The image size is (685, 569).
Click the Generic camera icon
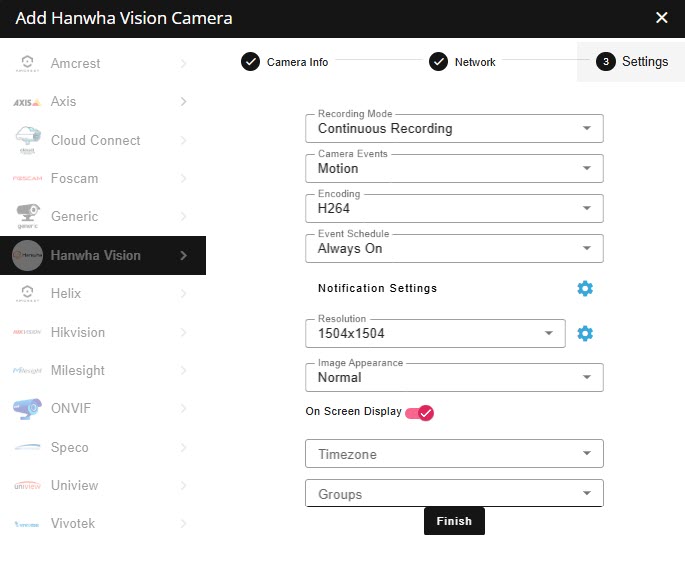click(x=27, y=217)
